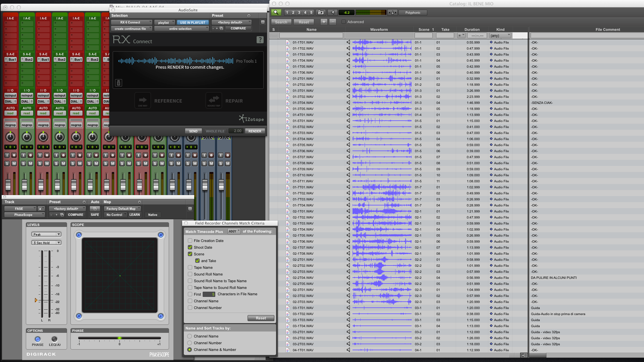Select Catalog view preset 1

pos(287,12)
